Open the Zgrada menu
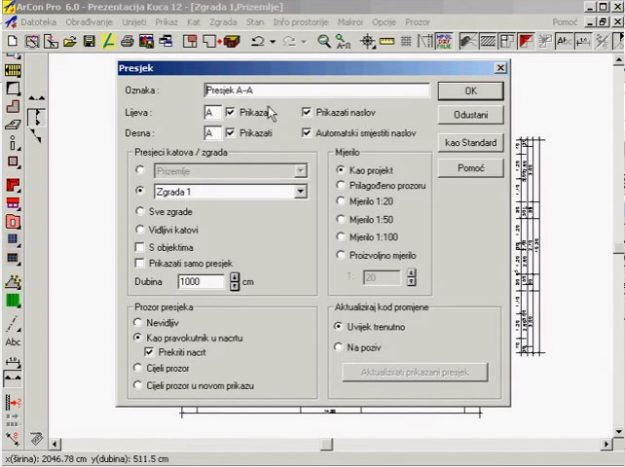The height and width of the screenshot is (467, 625). coord(222,23)
